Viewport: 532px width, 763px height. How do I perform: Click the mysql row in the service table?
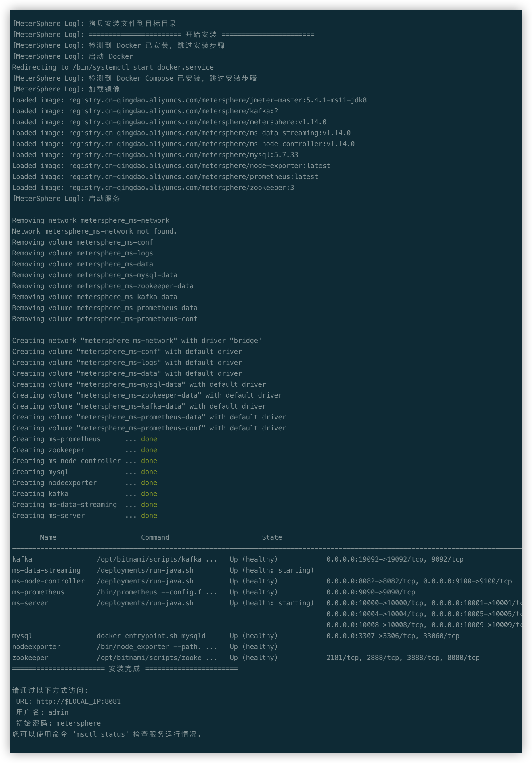click(21, 636)
